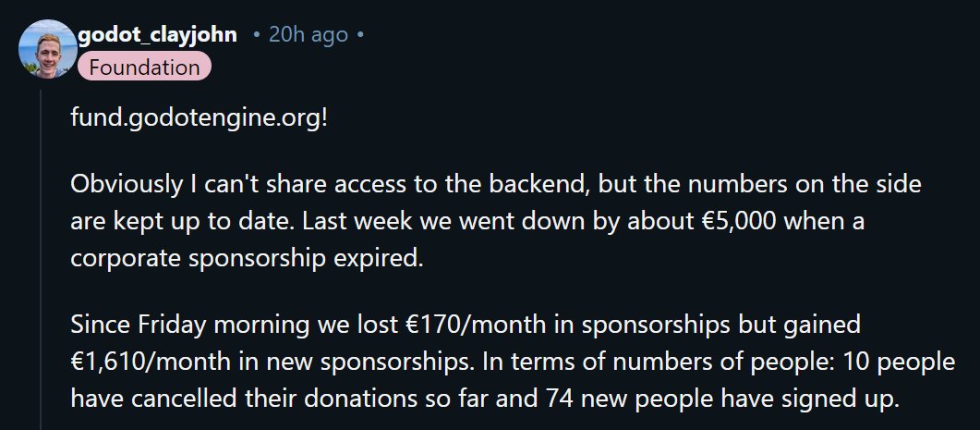
Task: Click the "20h ago" comment timestamp
Action: click(x=309, y=35)
